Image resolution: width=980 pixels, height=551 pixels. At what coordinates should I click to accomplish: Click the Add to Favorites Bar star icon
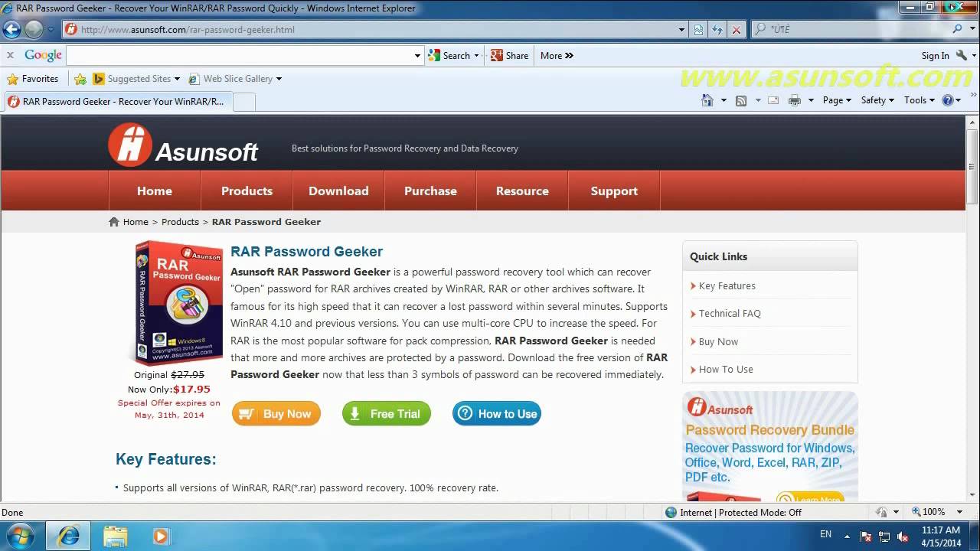point(80,79)
